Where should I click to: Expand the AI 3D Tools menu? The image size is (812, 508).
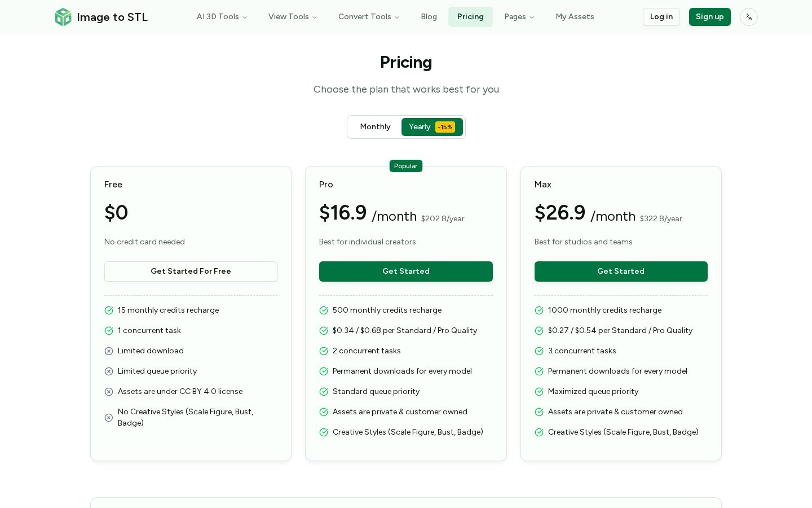[x=222, y=17]
